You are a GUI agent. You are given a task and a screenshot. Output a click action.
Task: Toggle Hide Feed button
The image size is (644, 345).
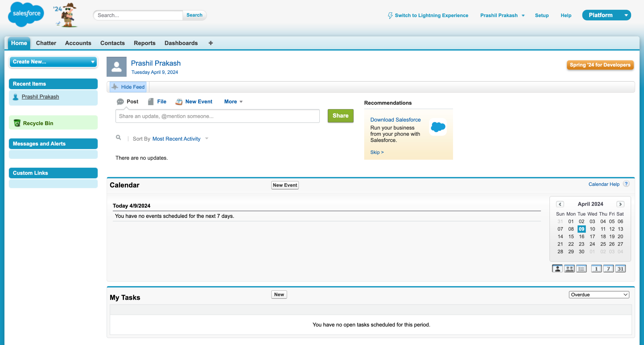click(x=128, y=87)
